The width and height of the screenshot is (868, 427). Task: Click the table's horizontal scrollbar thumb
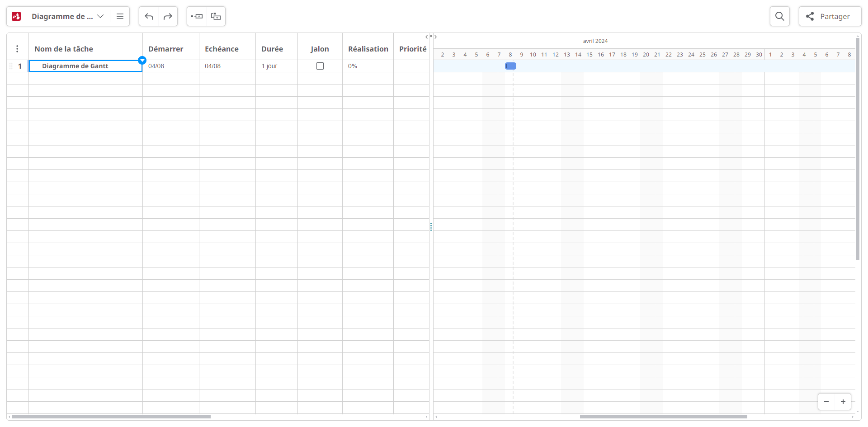tap(111, 417)
